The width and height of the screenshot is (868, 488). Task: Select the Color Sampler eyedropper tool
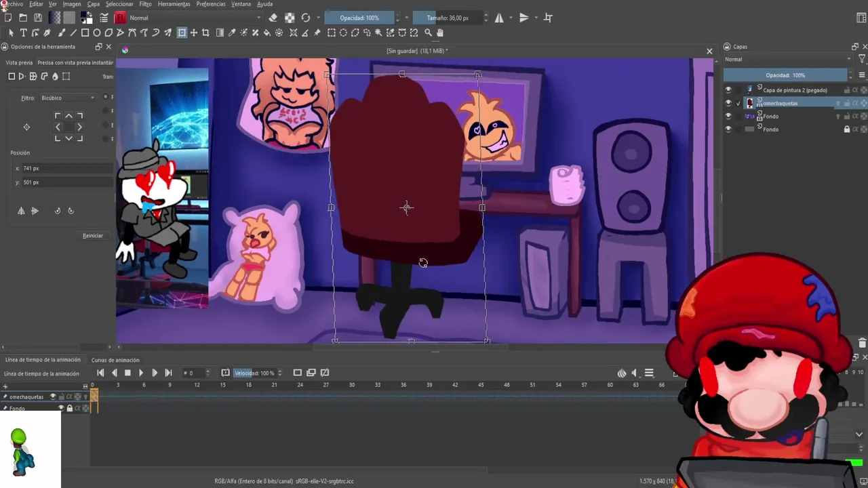[x=232, y=33]
